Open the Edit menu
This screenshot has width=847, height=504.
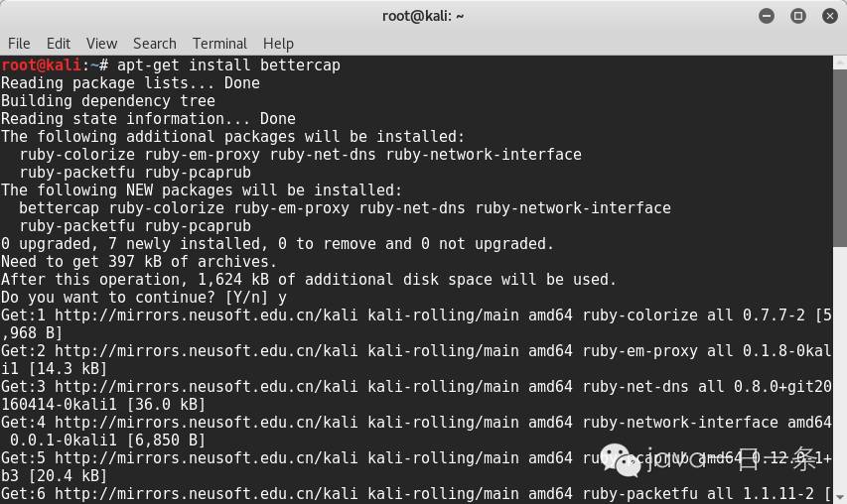pyautogui.click(x=59, y=44)
